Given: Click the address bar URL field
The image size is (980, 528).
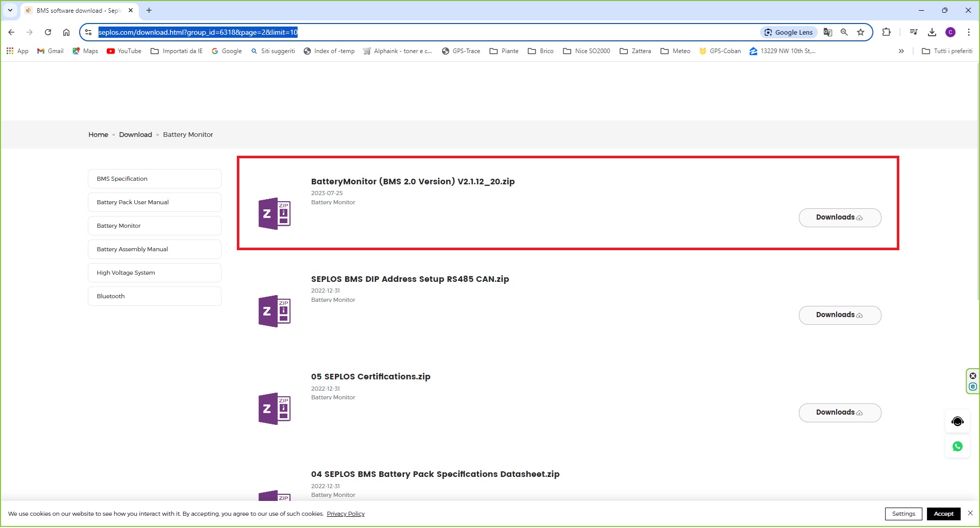Looking at the screenshot, I should coord(408,32).
